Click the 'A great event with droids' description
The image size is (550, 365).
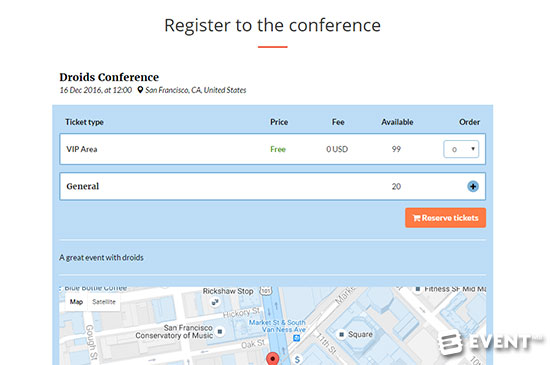tap(101, 257)
